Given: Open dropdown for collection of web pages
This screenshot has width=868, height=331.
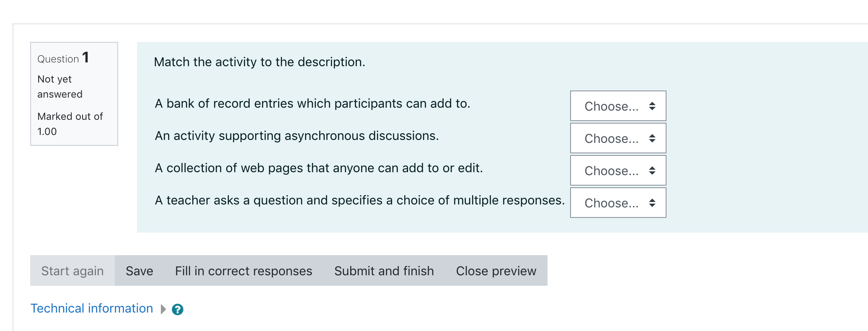Looking at the screenshot, I should [x=618, y=171].
